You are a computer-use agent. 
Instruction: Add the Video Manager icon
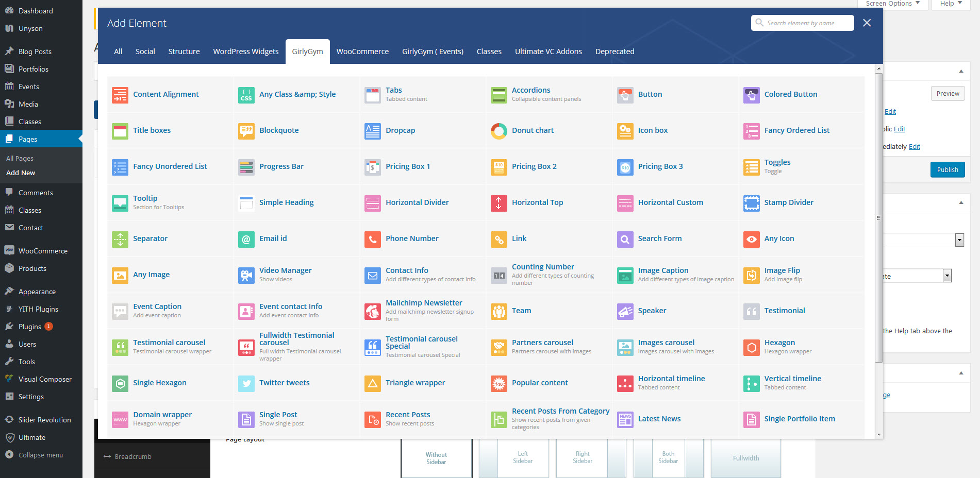(246, 275)
